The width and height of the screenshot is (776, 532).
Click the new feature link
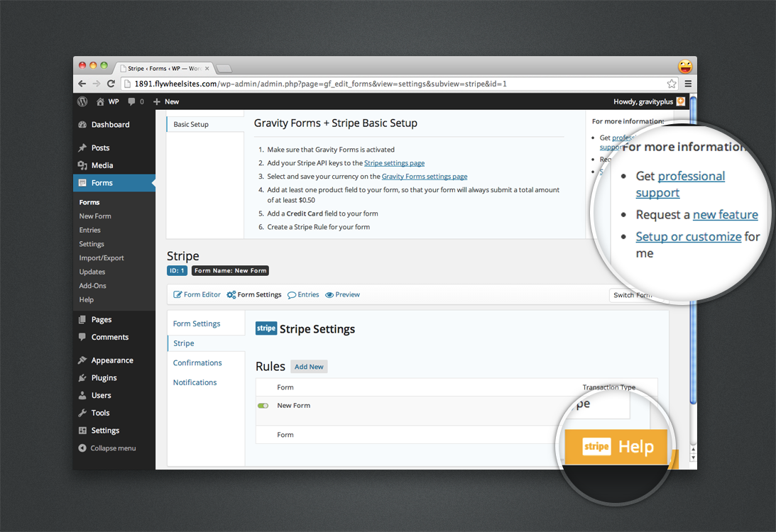tap(725, 215)
